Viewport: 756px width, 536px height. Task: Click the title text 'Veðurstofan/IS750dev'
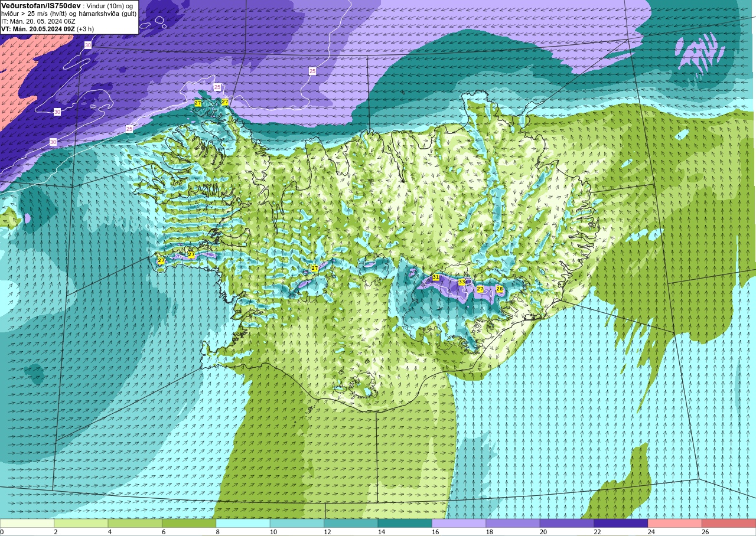point(41,5)
